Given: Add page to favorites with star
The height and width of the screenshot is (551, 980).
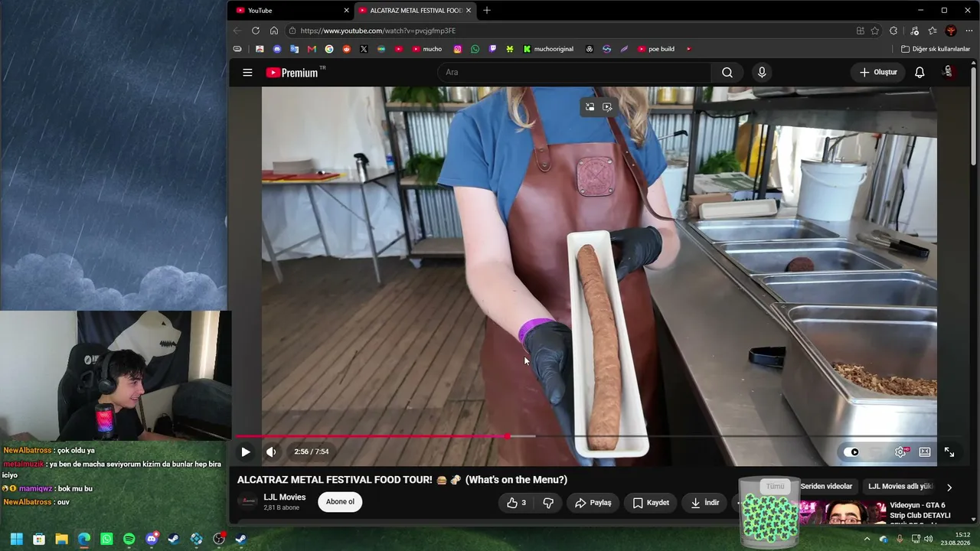Looking at the screenshot, I should click(x=875, y=31).
